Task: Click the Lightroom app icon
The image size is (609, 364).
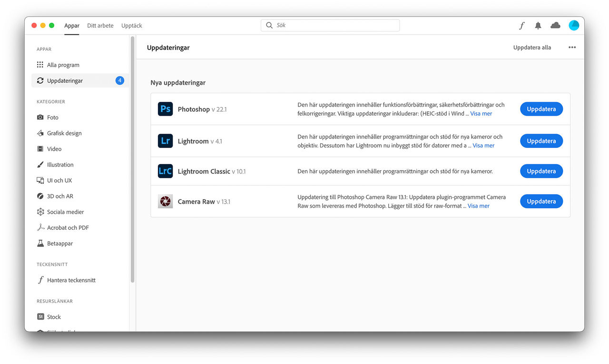Action: 165,141
